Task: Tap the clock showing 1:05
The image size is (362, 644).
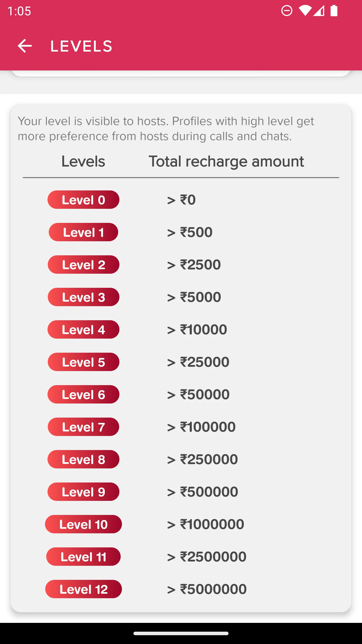Action: tap(19, 11)
